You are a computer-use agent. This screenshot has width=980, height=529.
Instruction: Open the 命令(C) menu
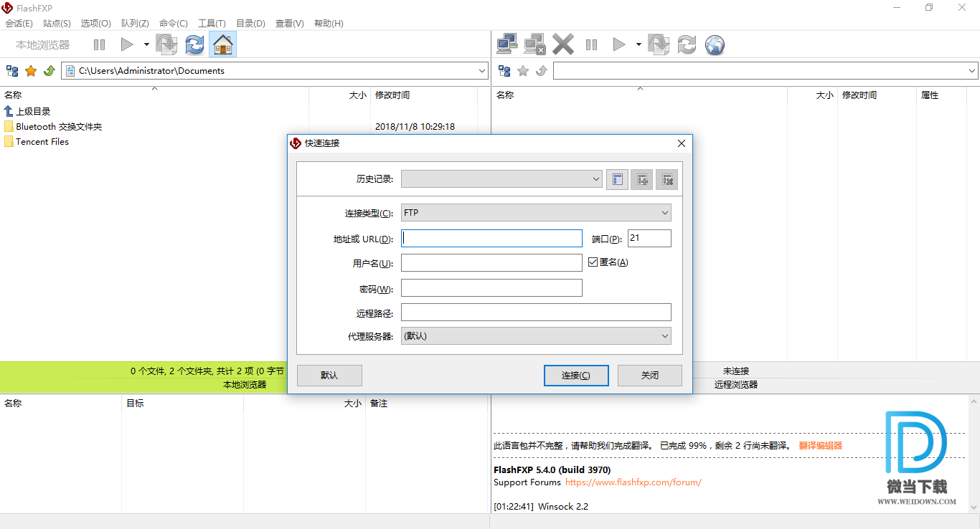click(x=174, y=24)
